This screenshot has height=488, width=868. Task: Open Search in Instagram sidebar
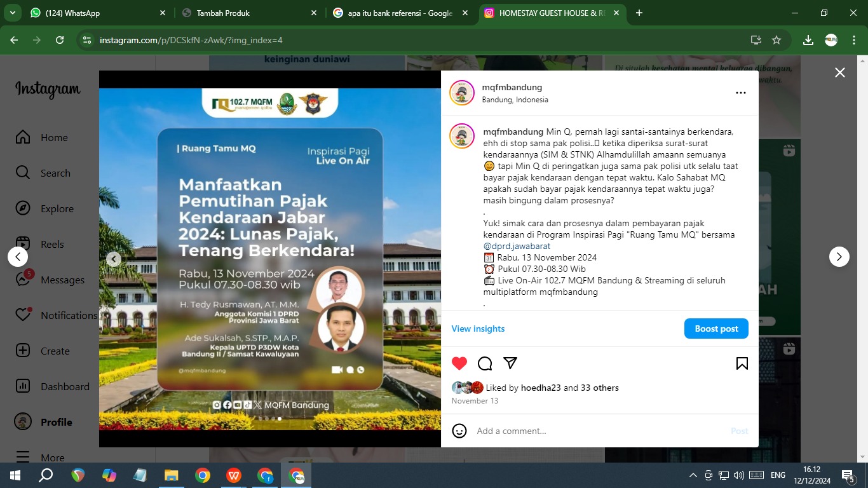click(43, 173)
